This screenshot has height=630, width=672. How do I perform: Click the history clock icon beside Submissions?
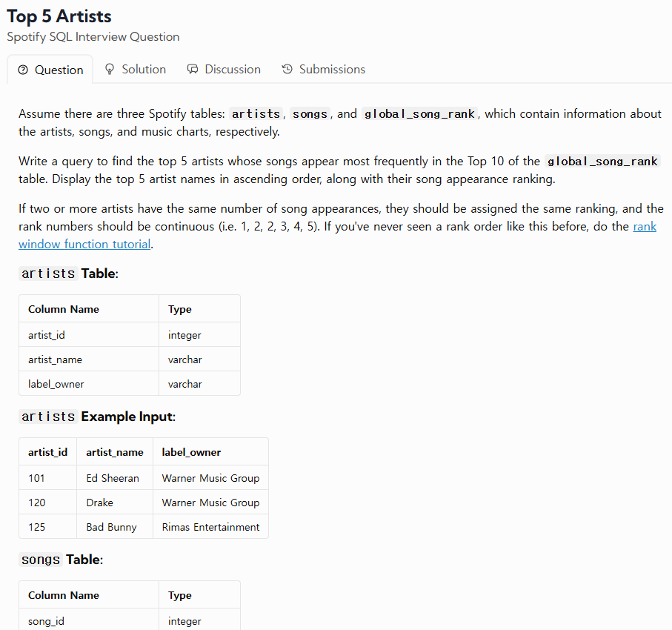click(287, 69)
